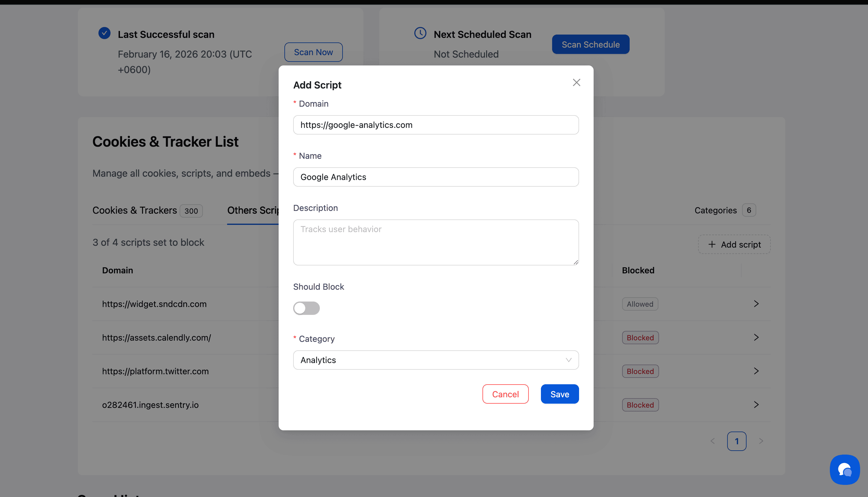Expand the widget.sndcdn.com row chevron

click(756, 304)
